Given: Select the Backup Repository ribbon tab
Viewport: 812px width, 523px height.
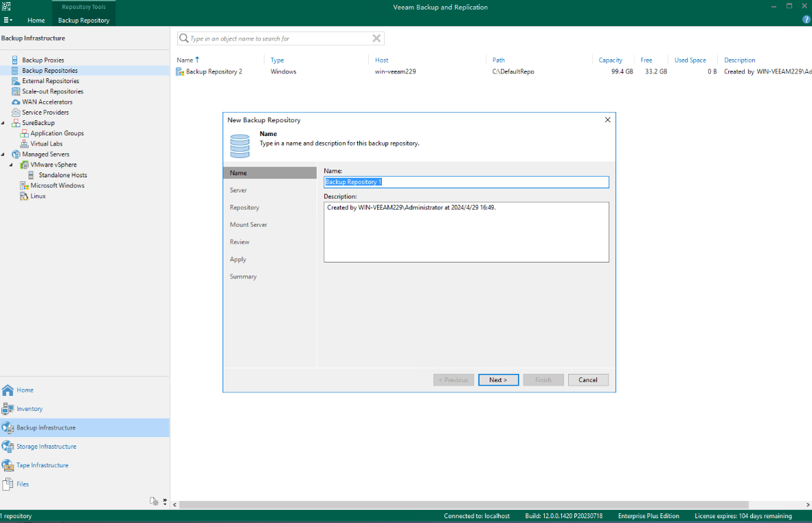Looking at the screenshot, I should pos(84,21).
